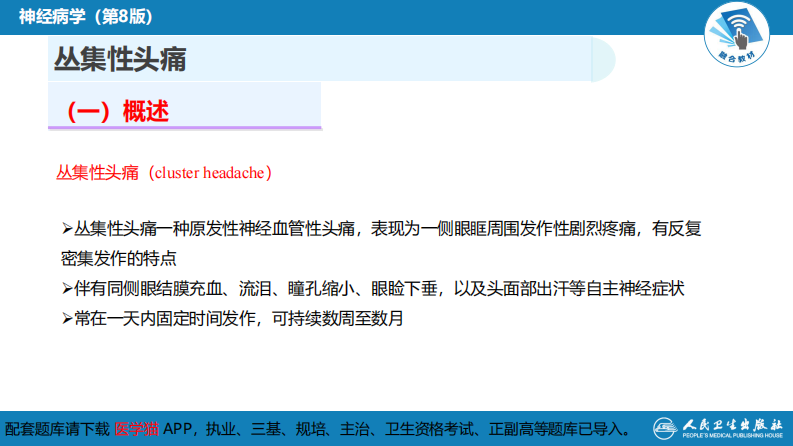
Task: Click the red 医学猫 text in footer
Action: pos(137,429)
